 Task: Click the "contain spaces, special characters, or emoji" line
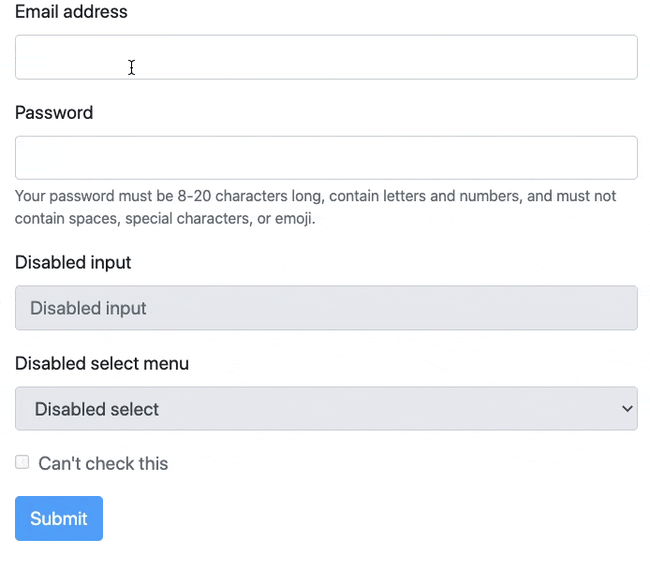tap(165, 218)
